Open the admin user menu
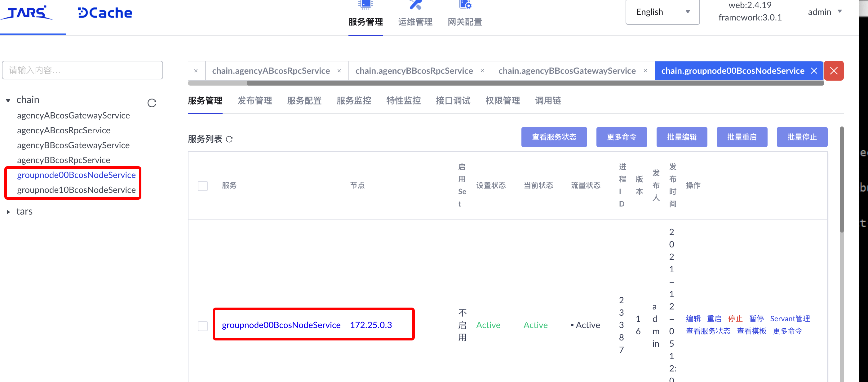The width and height of the screenshot is (868, 382). (825, 12)
